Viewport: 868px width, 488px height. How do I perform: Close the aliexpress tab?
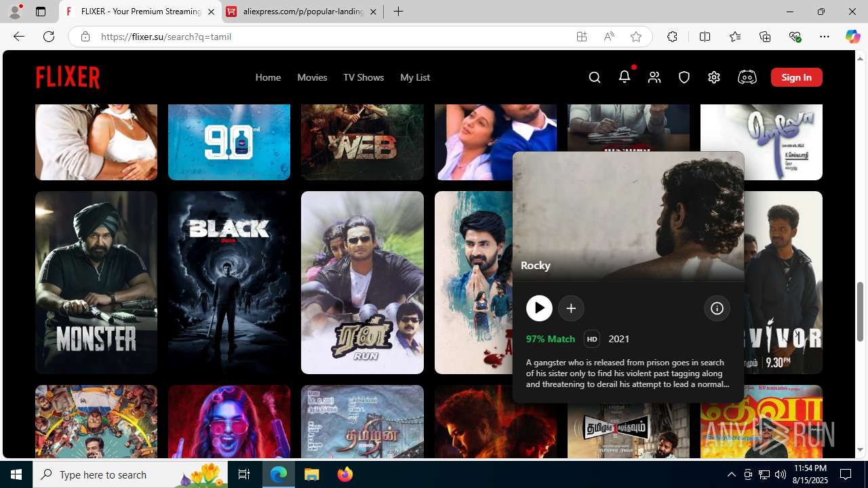click(x=373, y=12)
